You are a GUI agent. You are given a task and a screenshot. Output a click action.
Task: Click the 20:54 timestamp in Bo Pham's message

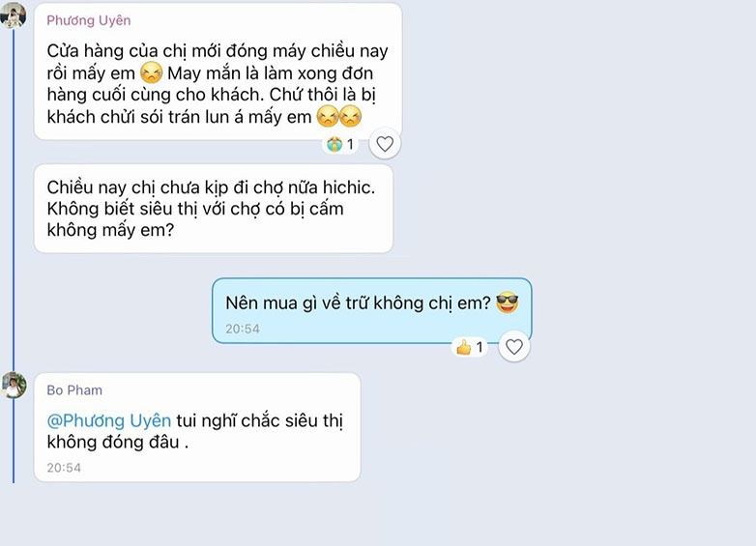pyautogui.click(x=64, y=468)
